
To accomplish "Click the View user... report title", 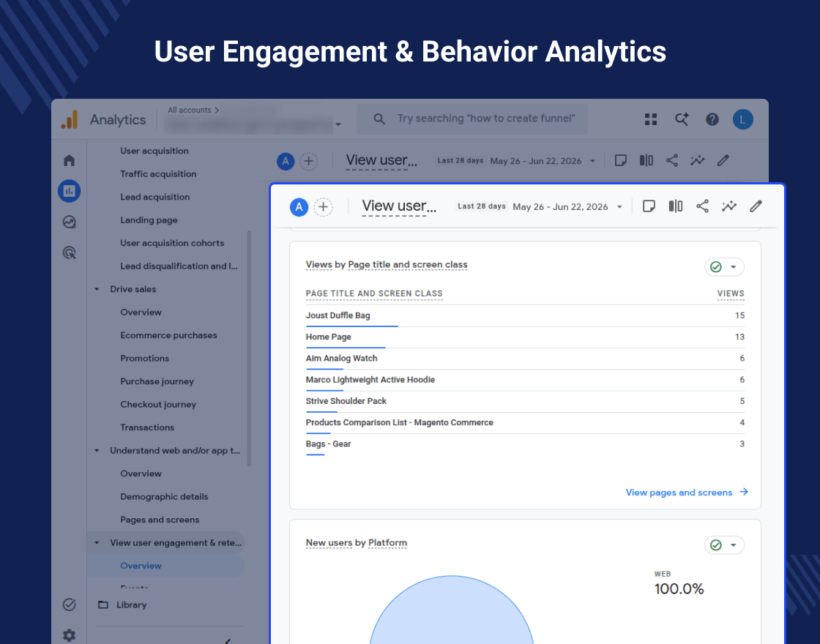I will click(399, 206).
